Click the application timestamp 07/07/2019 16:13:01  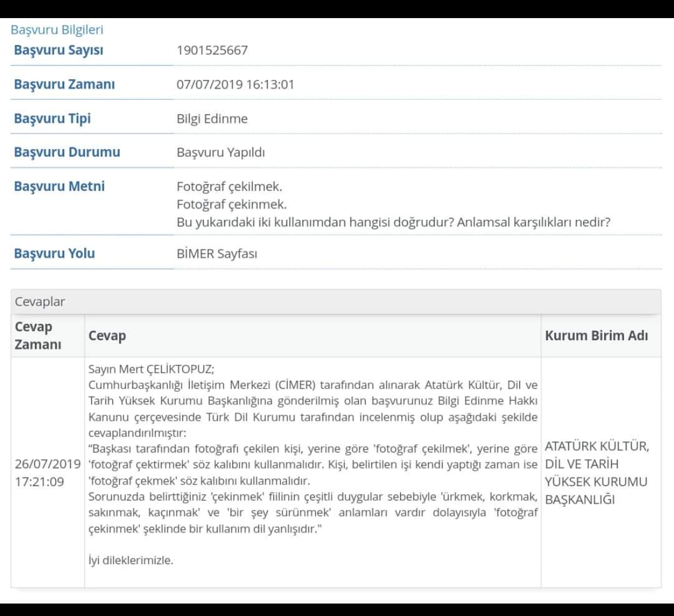coord(235,84)
